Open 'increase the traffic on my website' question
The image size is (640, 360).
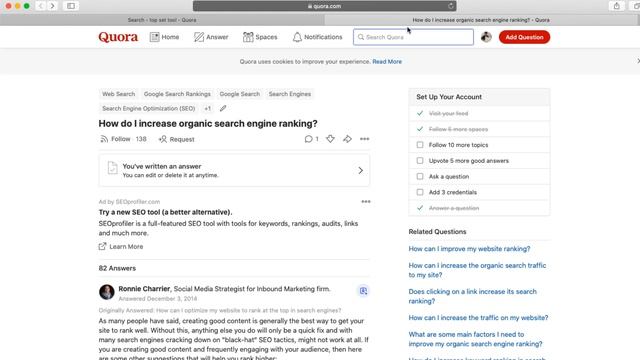(x=478, y=318)
